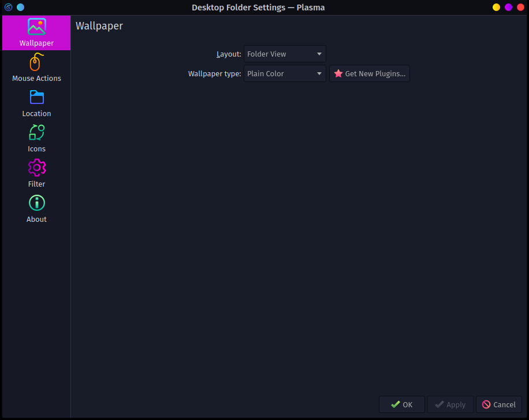Open the Icons configuration page
The width and height of the screenshot is (529, 420).
(x=36, y=139)
